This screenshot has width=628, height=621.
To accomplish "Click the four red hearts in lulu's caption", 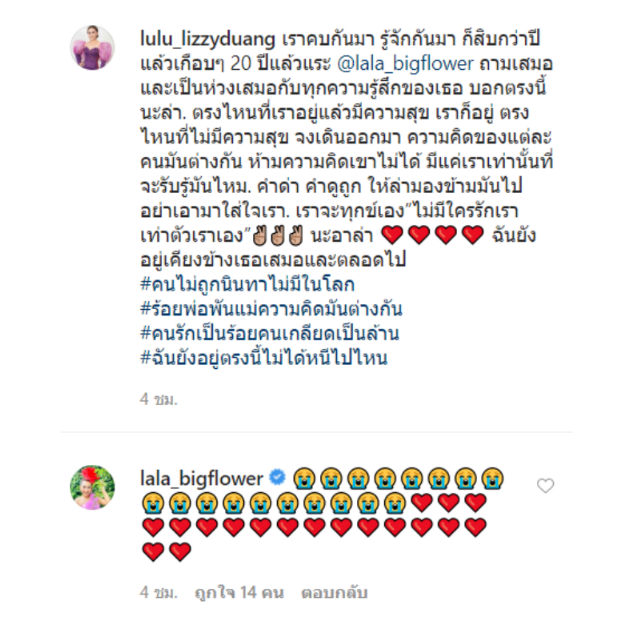I will click(x=433, y=235).
